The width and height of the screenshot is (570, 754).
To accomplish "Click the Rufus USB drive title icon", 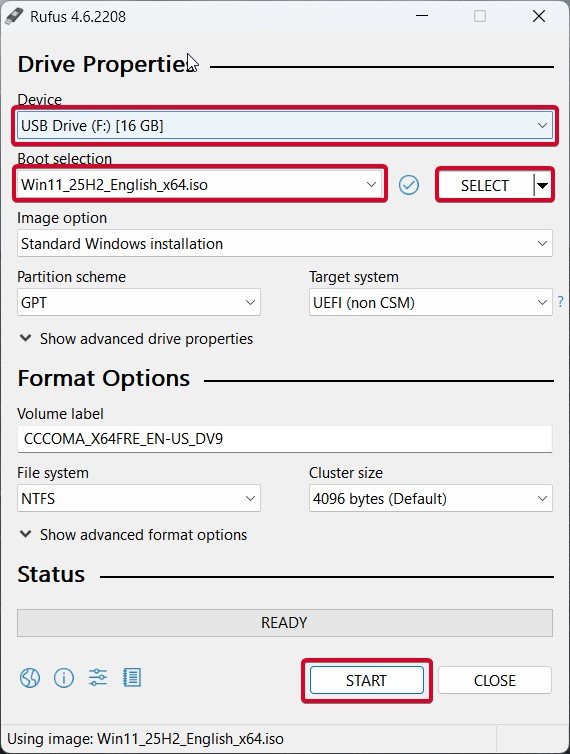I will (x=13, y=16).
